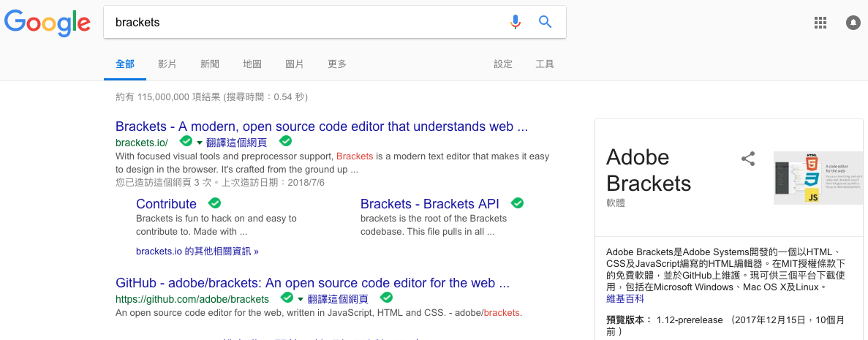Open the 維基百科 link in knowledge panel

coord(625,299)
